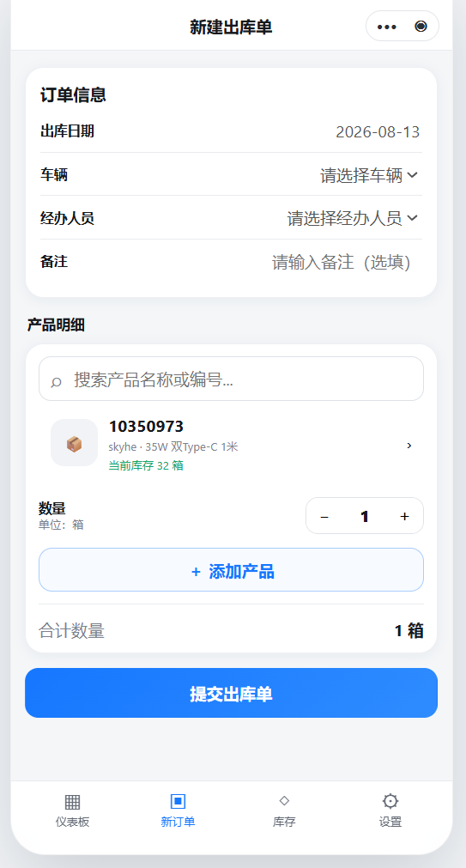Open the dashboard grid icon
466x868 pixels.
[x=72, y=801]
